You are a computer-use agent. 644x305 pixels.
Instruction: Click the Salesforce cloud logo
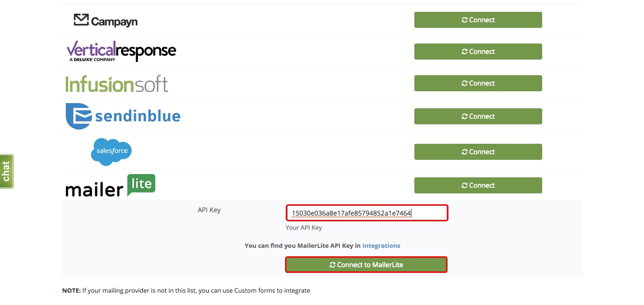[x=111, y=152]
